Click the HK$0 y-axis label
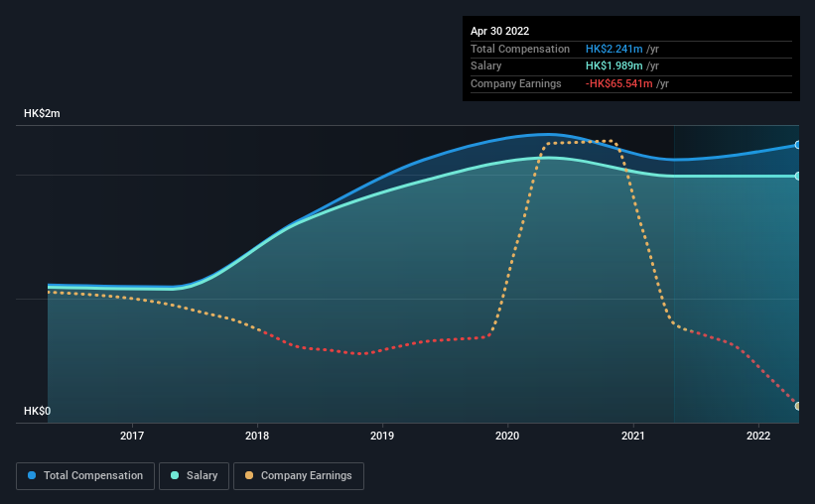 pyautogui.click(x=38, y=411)
